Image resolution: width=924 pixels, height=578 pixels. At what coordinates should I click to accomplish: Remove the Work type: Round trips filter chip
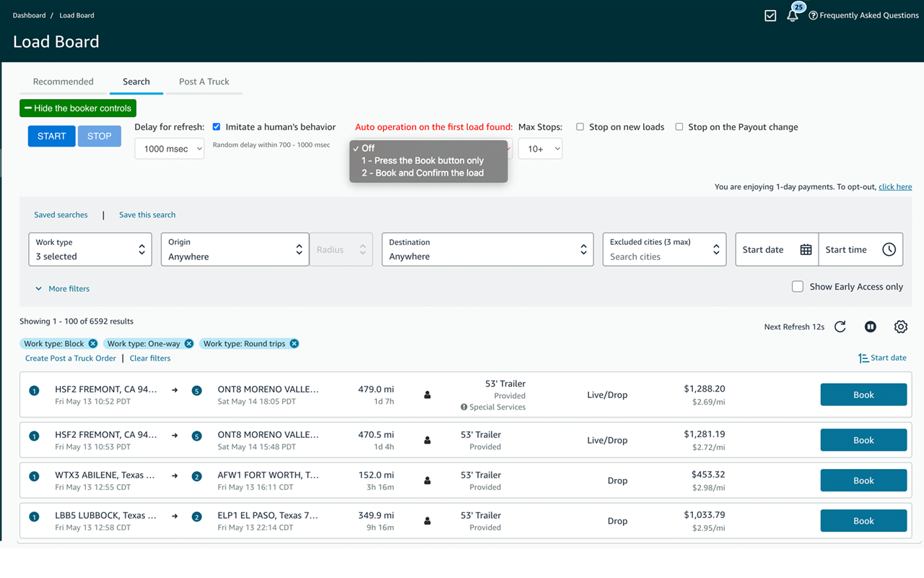[294, 344]
